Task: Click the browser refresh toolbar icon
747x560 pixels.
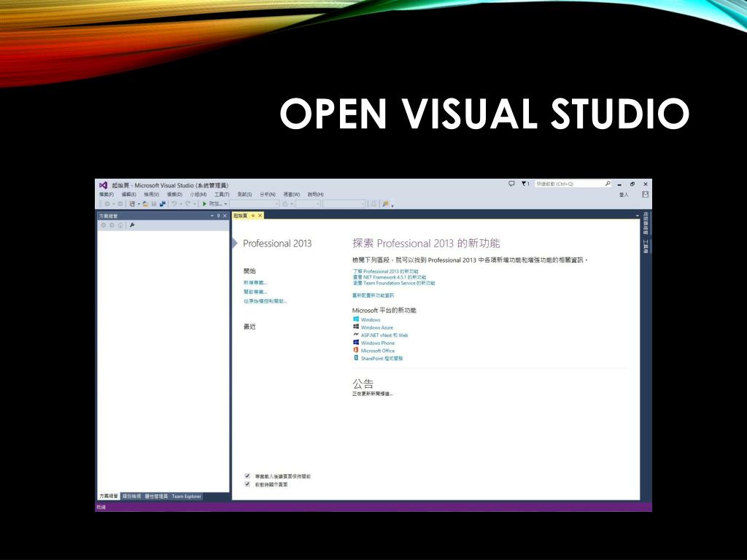Action: (285, 204)
